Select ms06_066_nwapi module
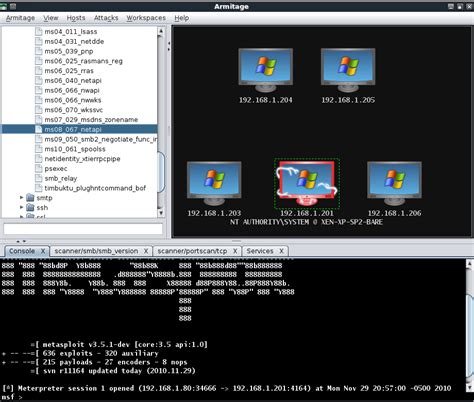Viewport: 474px width, 402px height. click(72, 90)
